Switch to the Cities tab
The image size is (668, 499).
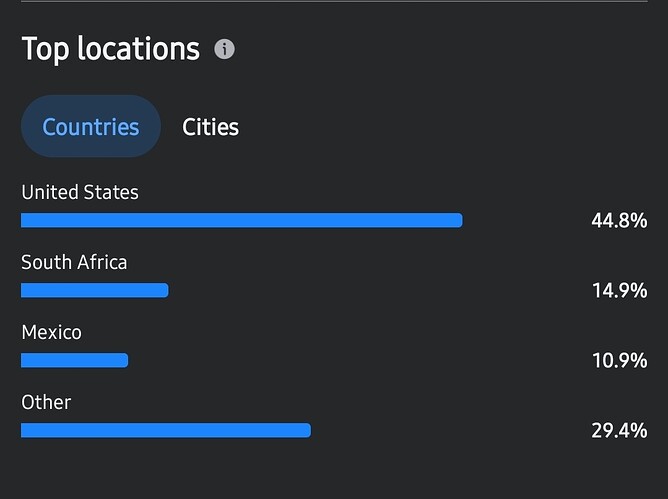(210, 127)
